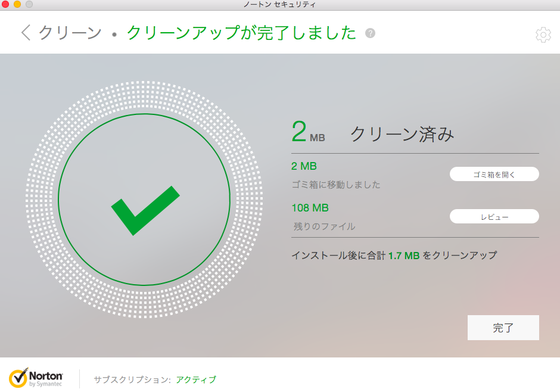Click the 1.7 MB total cleanup text
This screenshot has width=560, height=392.
(x=404, y=256)
